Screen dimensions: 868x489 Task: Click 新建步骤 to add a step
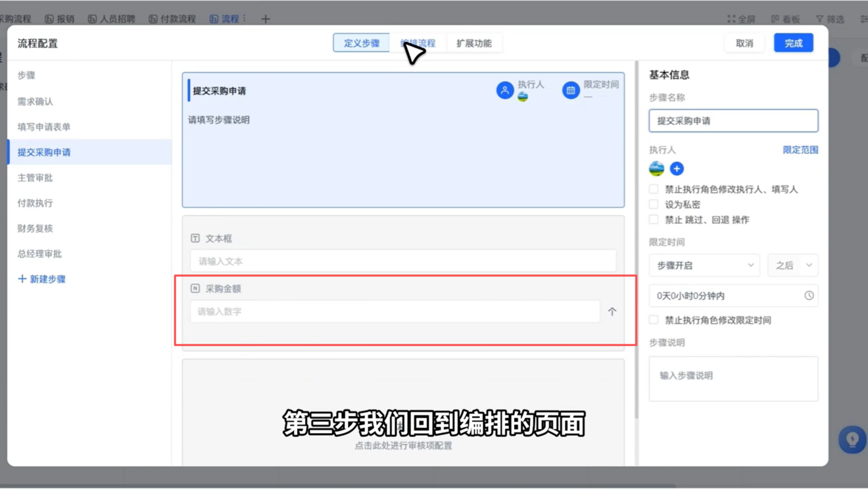41,279
